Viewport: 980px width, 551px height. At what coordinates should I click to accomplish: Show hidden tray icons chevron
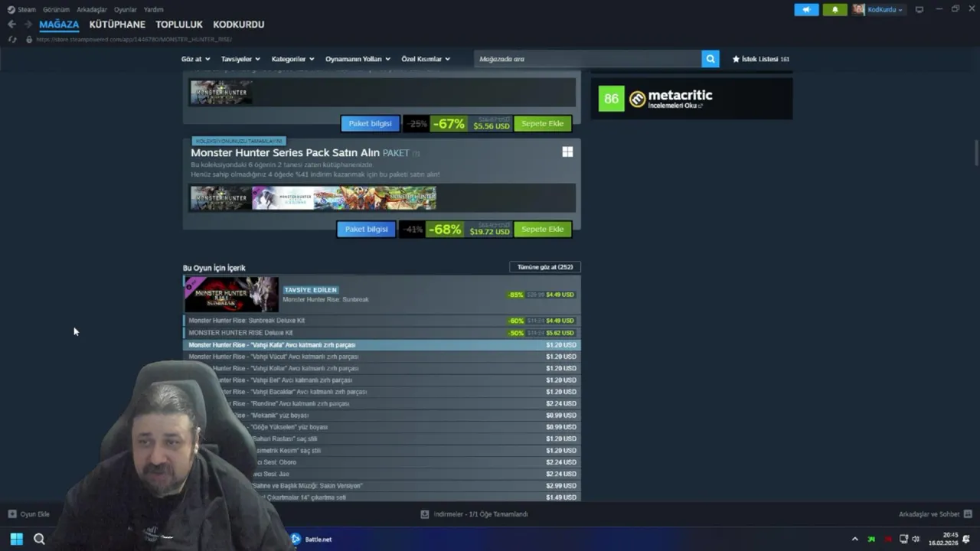click(855, 539)
